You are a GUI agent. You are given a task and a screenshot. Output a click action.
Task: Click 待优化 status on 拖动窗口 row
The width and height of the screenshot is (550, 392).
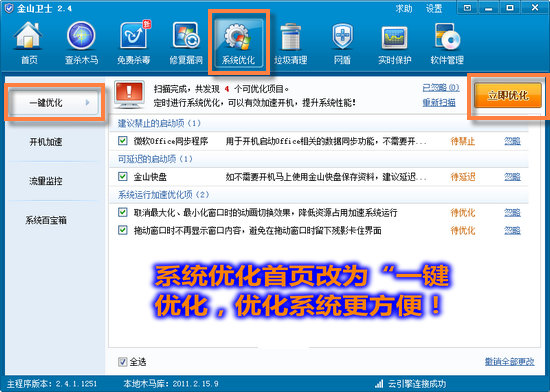463,230
